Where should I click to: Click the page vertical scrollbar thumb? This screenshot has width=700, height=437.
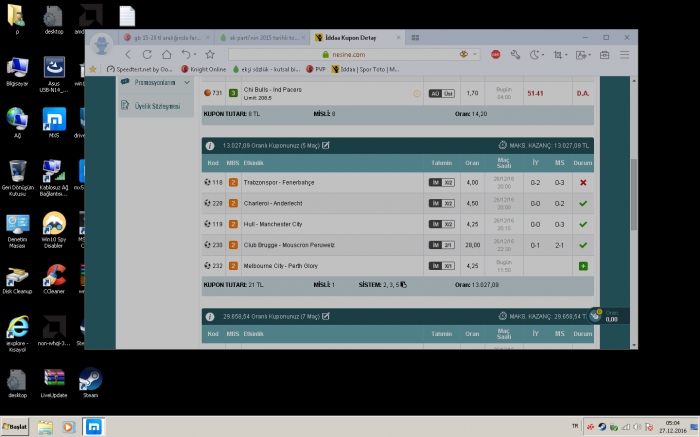pos(633,194)
